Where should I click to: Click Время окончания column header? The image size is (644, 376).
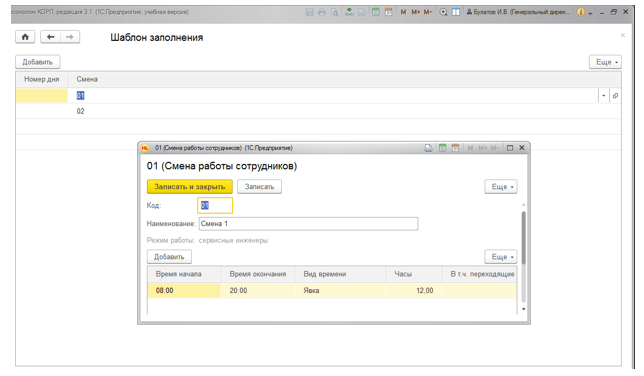tap(258, 274)
